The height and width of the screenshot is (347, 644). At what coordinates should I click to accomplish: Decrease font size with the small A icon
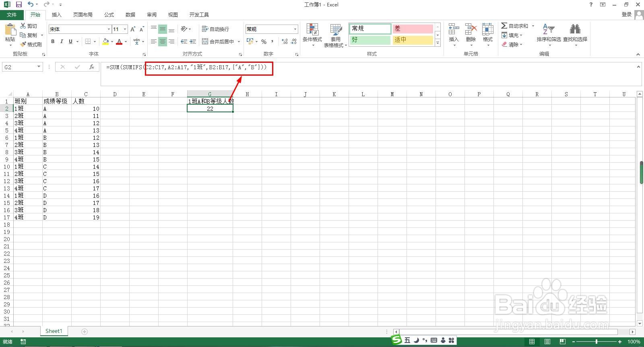(142, 29)
